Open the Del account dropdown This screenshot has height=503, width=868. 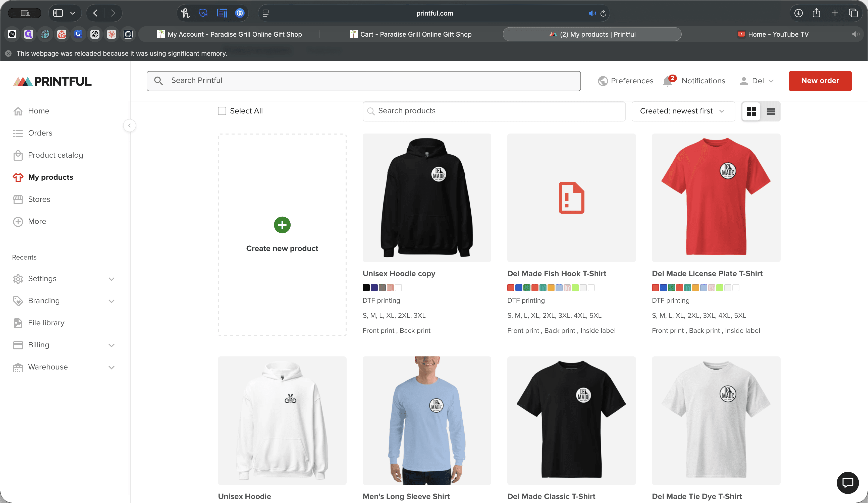coord(757,81)
